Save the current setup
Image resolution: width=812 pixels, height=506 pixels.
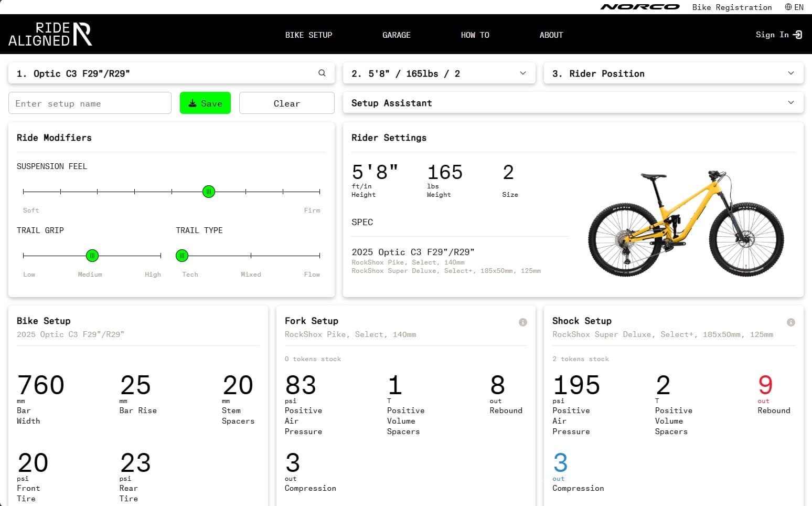tap(205, 103)
